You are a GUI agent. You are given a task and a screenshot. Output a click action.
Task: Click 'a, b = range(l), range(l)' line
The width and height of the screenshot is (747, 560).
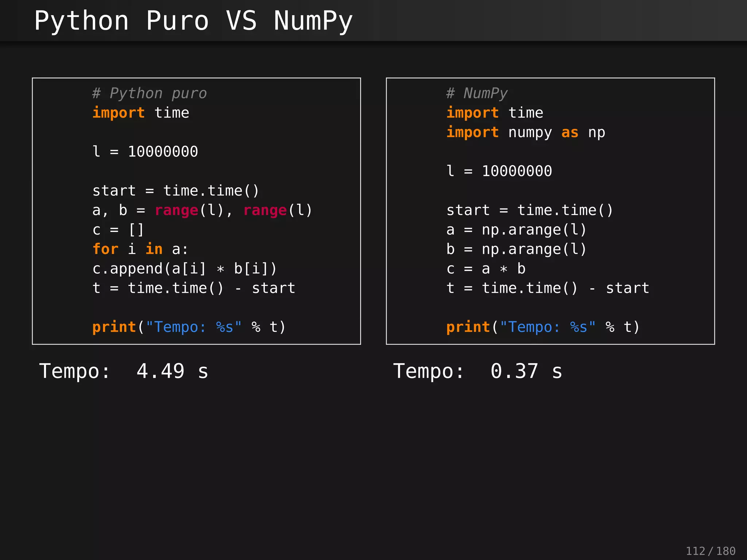click(202, 210)
